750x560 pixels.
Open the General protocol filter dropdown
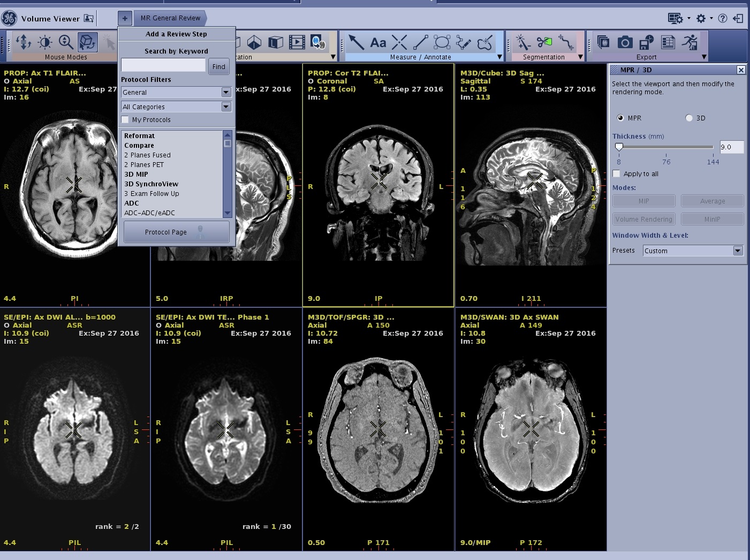pyautogui.click(x=226, y=93)
